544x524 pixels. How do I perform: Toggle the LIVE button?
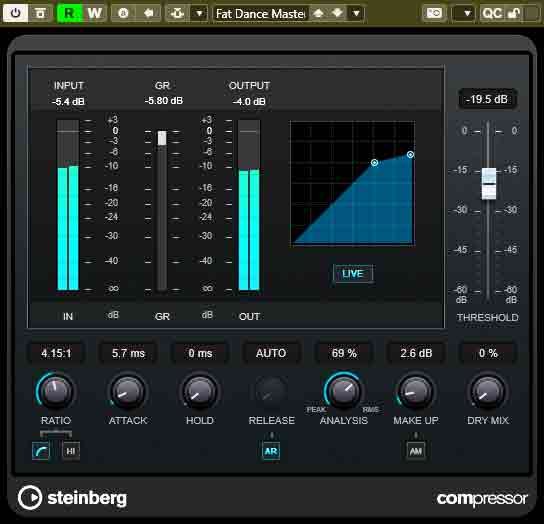click(353, 273)
